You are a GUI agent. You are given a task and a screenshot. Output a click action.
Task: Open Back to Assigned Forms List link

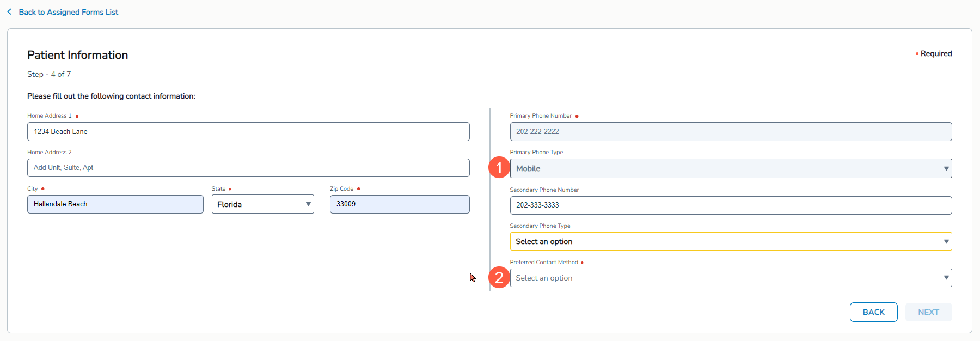point(68,12)
